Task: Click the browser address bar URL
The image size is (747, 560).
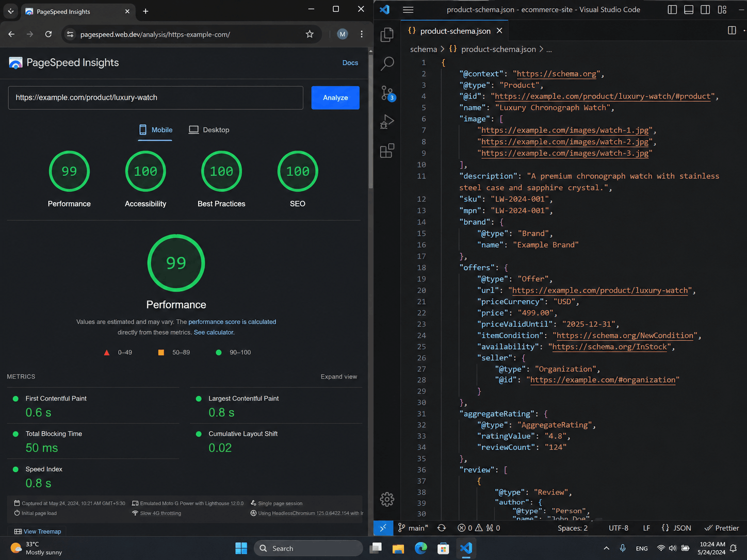Action: [155, 35]
